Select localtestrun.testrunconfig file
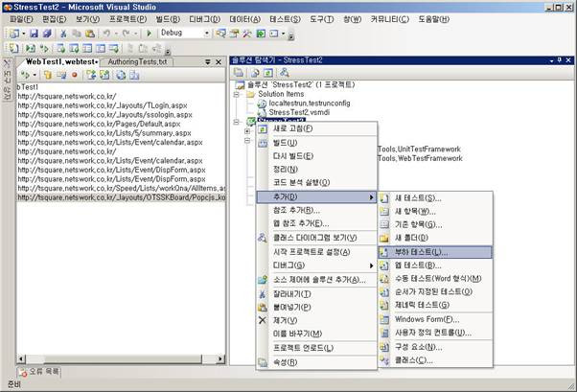This screenshot has height=392, width=577. 309,104
